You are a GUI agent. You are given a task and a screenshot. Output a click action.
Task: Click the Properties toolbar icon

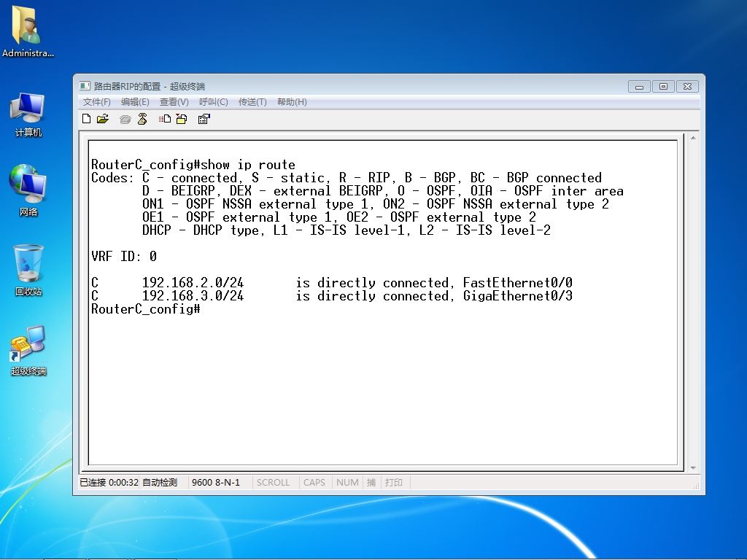coord(204,119)
